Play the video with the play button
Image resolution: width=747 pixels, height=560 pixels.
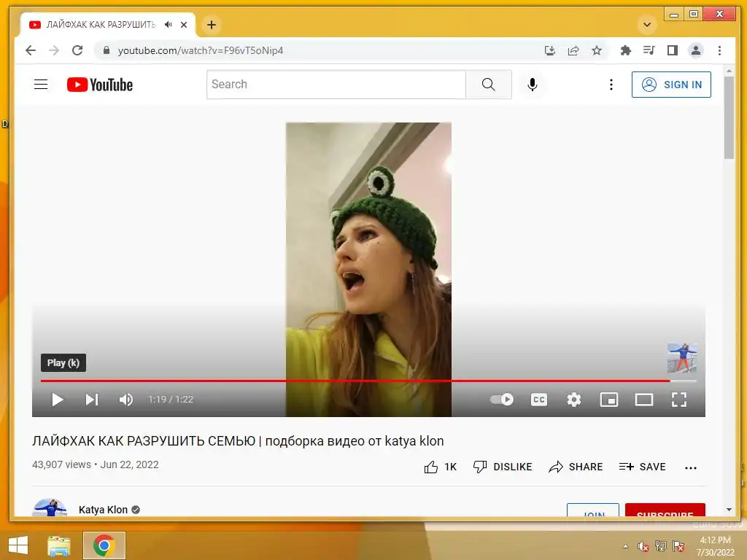point(58,400)
